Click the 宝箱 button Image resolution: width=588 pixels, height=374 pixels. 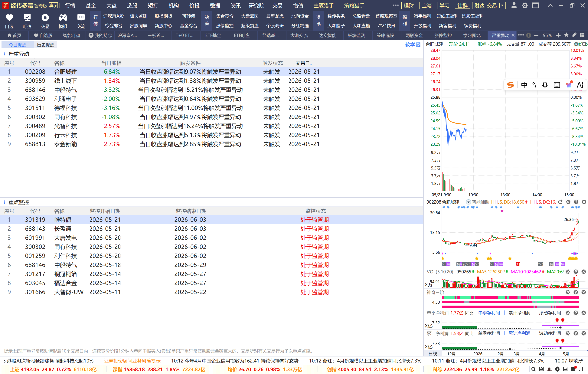[x=427, y=5]
